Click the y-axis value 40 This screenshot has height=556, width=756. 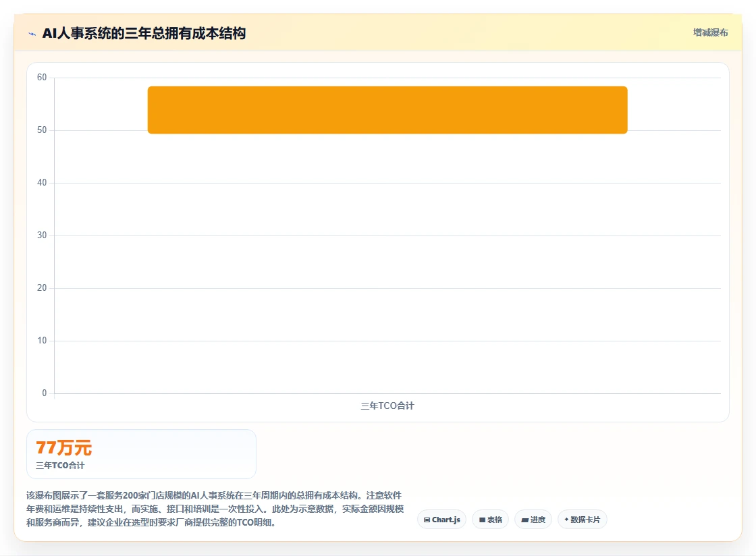point(42,183)
